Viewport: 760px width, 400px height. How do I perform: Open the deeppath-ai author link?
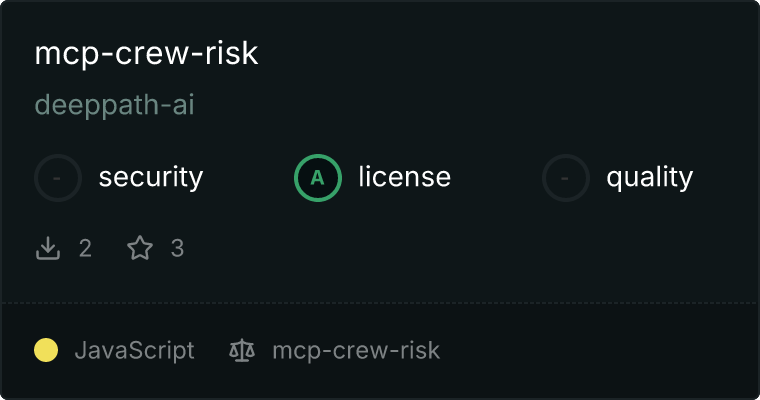click(x=114, y=105)
